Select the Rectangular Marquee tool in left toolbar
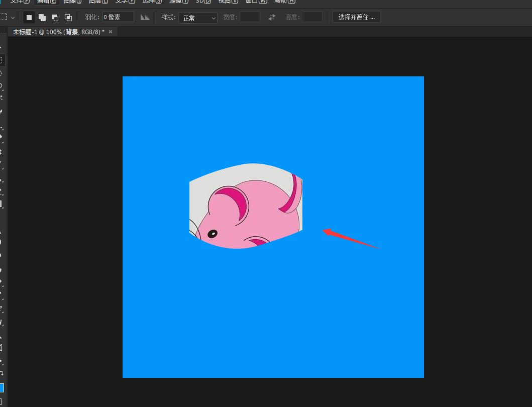The image size is (532, 407). click(1, 60)
